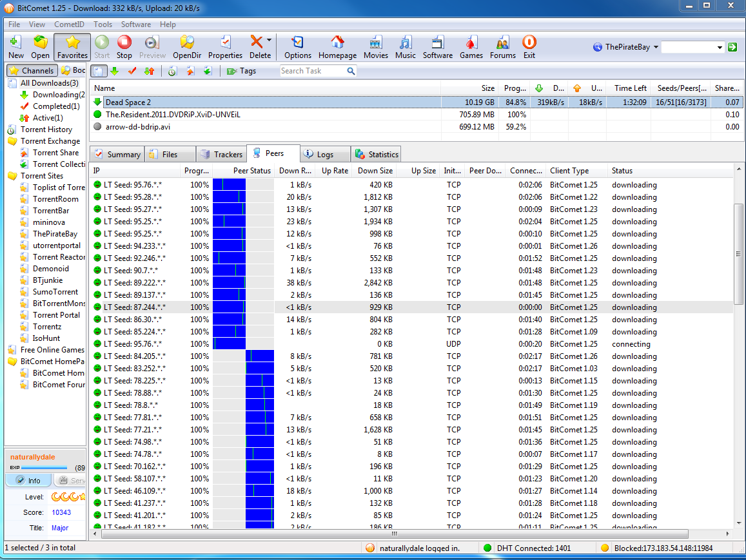
Task: Click the score value 10343
Action: (61, 512)
